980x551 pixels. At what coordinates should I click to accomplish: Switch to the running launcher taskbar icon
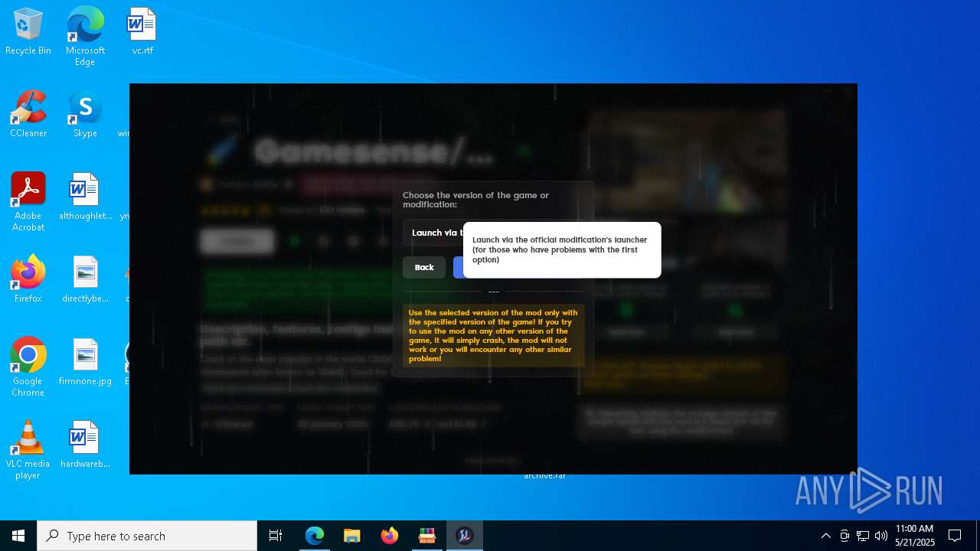(x=465, y=536)
